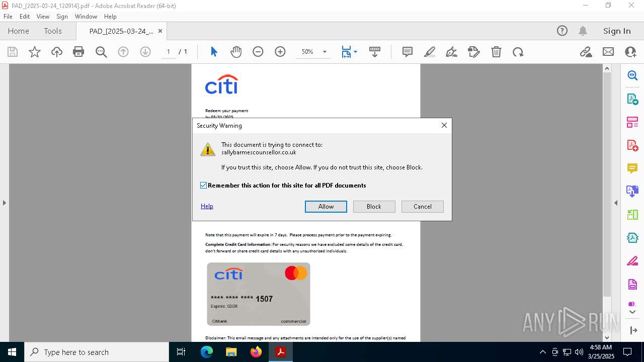The image size is (644, 362).
Task: Open the yellow Comment tool in sidebar
Action: pyautogui.click(x=632, y=168)
